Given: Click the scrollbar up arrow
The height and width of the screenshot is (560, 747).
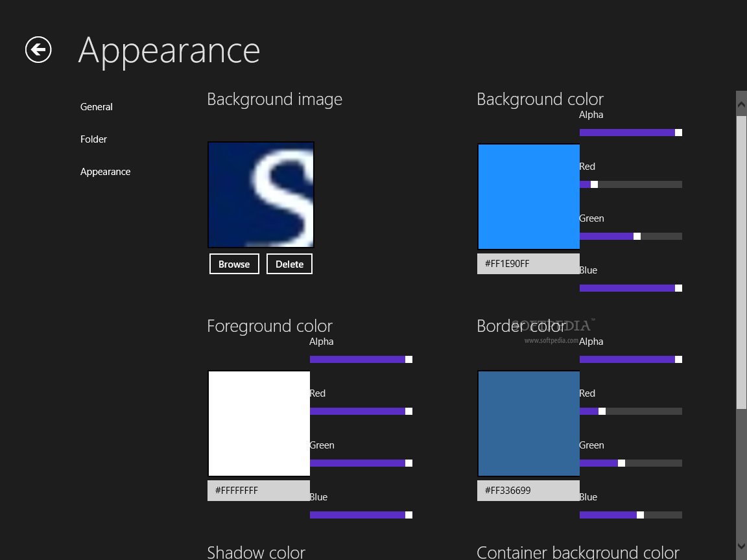Looking at the screenshot, I should (741, 104).
